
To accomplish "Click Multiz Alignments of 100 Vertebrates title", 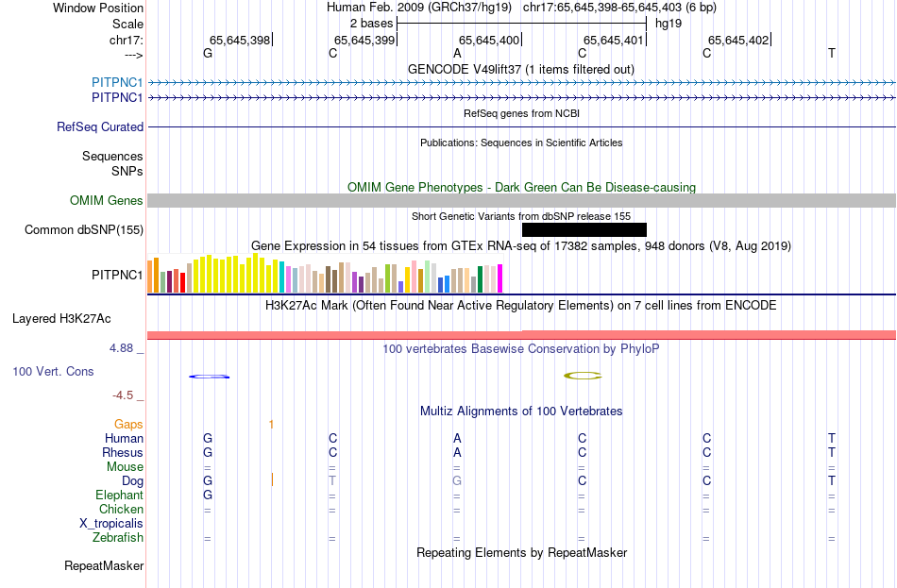I will (521, 411).
